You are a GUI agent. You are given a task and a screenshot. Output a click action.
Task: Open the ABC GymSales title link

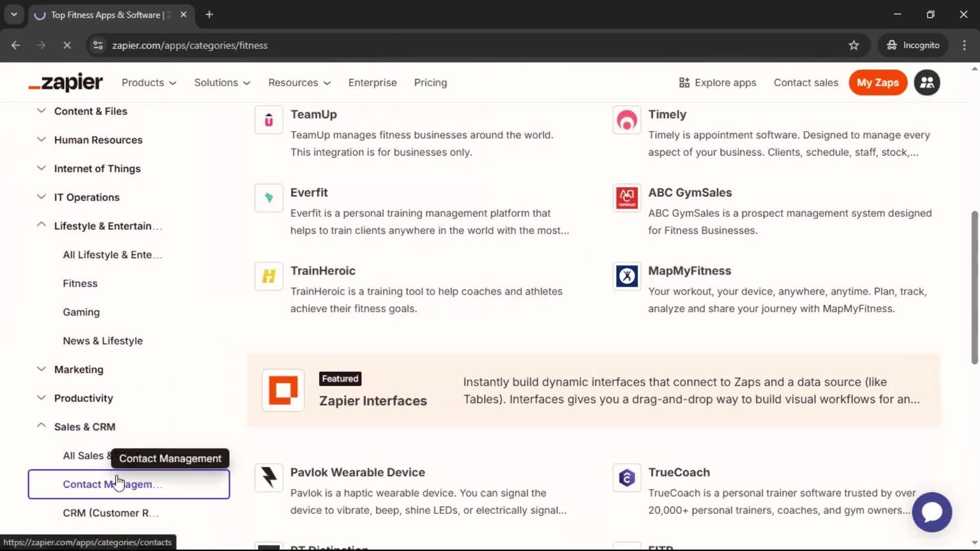coord(690,192)
